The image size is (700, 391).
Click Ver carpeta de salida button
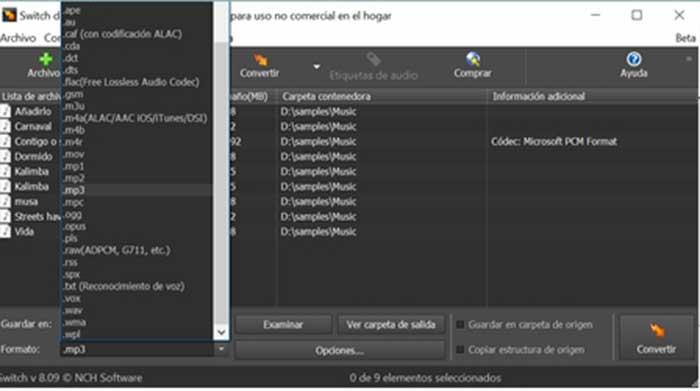391,324
